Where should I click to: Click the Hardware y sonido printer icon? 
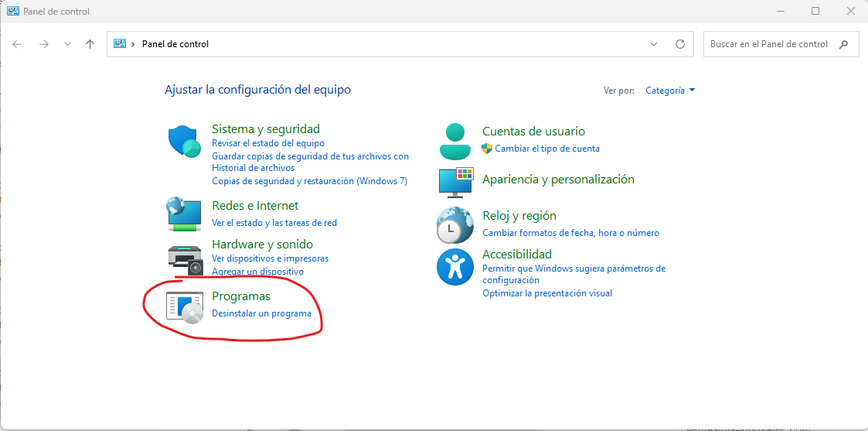(x=186, y=260)
